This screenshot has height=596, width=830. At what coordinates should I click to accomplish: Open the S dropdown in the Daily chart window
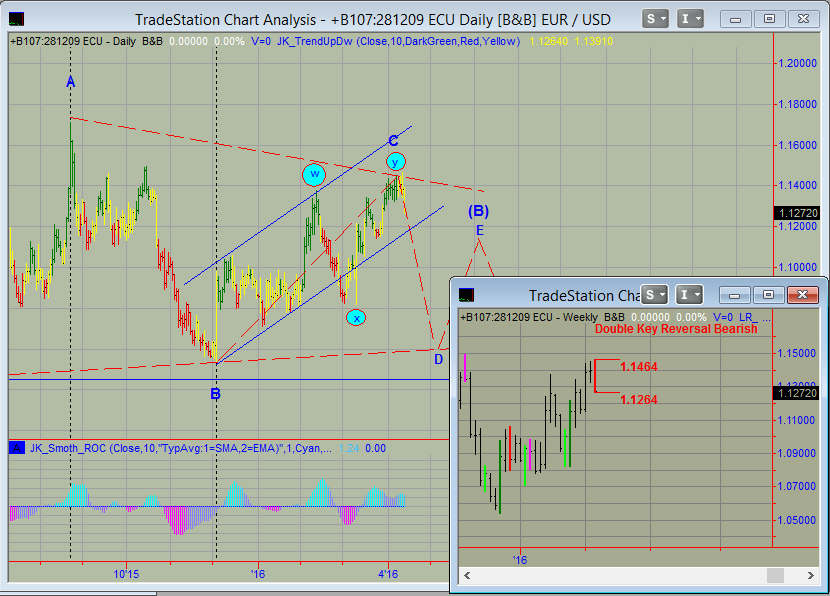coord(655,19)
